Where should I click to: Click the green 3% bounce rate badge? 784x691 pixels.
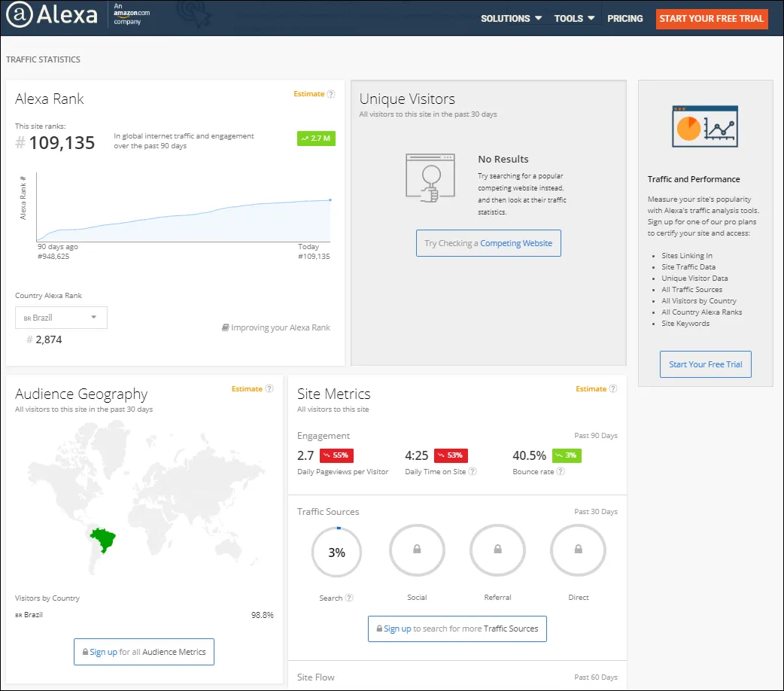(x=567, y=455)
